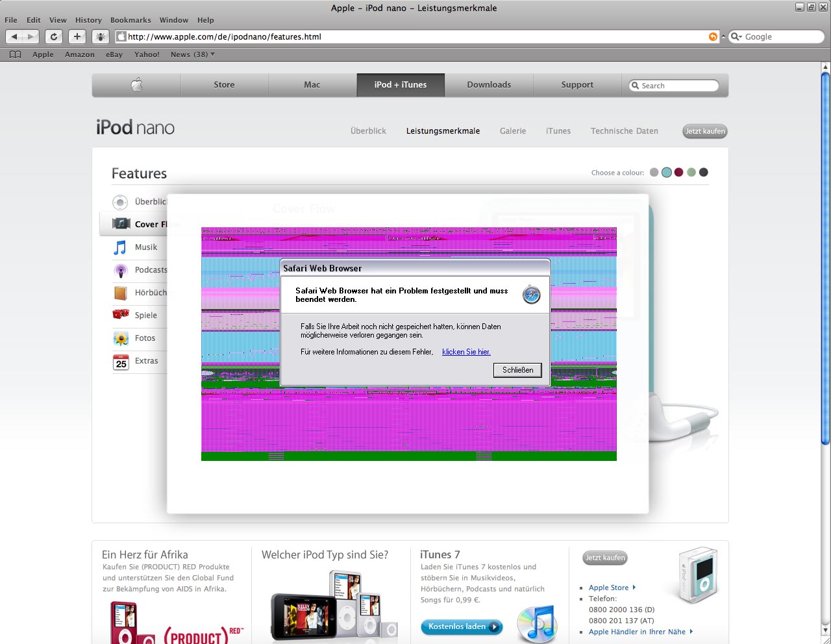Switch to the Überblick page tab
Image resolution: width=831 pixels, height=644 pixels.
[x=368, y=130]
